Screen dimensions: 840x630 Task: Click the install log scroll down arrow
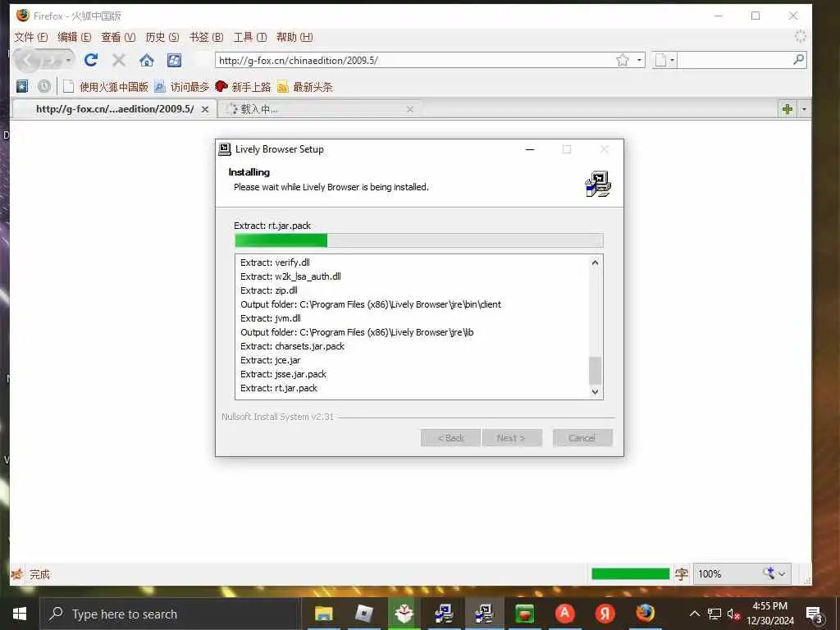pyautogui.click(x=595, y=391)
